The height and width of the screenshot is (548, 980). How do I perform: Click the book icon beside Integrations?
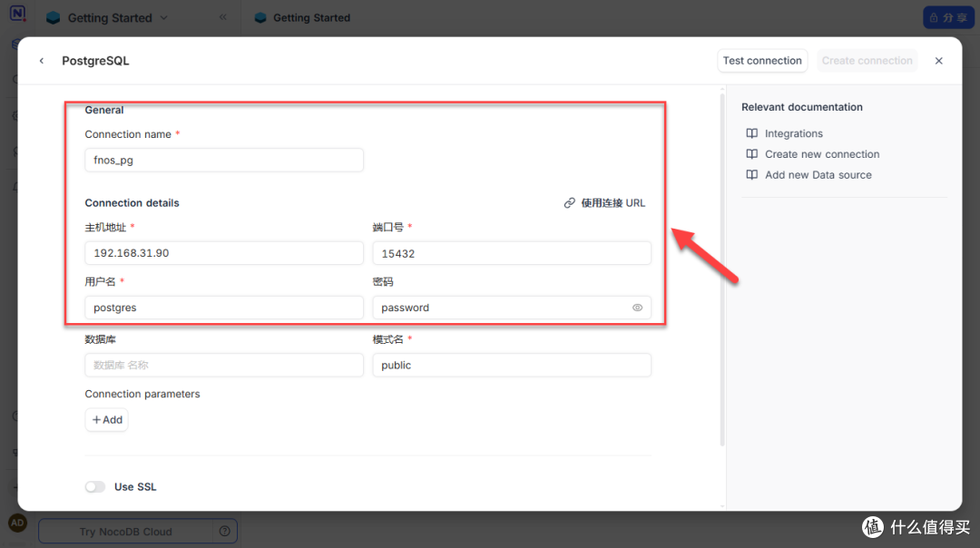click(752, 133)
